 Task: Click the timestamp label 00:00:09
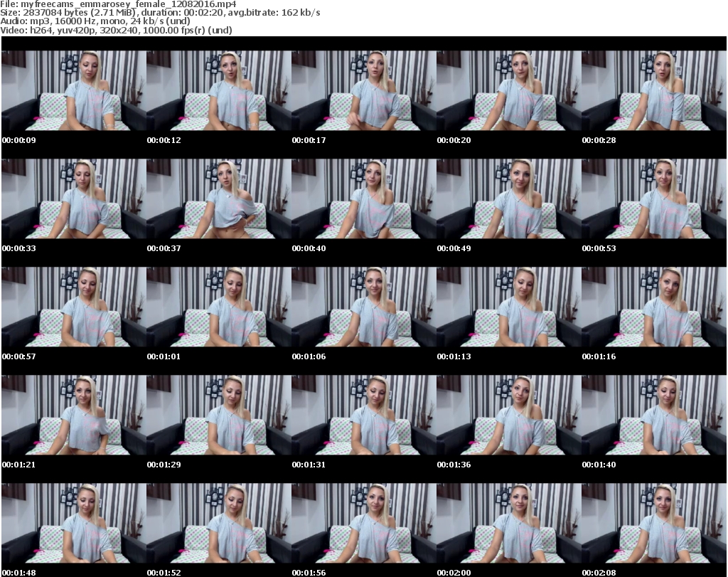pos(19,140)
